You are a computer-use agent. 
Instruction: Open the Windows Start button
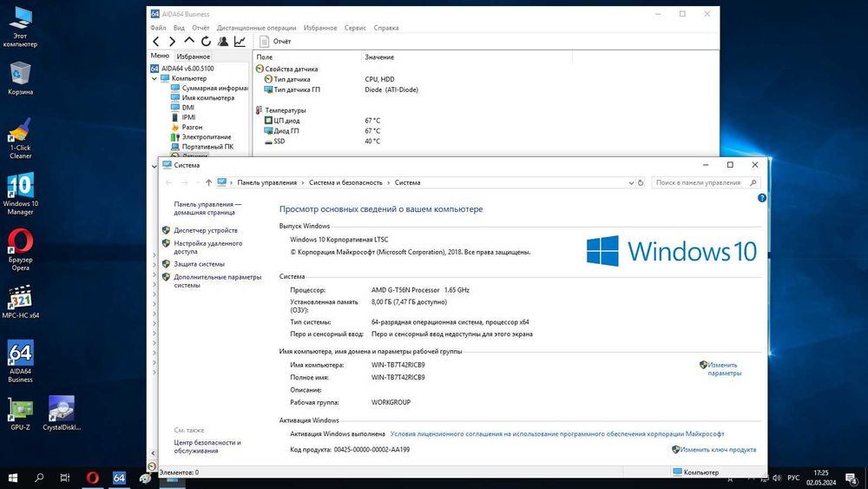[x=13, y=478]
